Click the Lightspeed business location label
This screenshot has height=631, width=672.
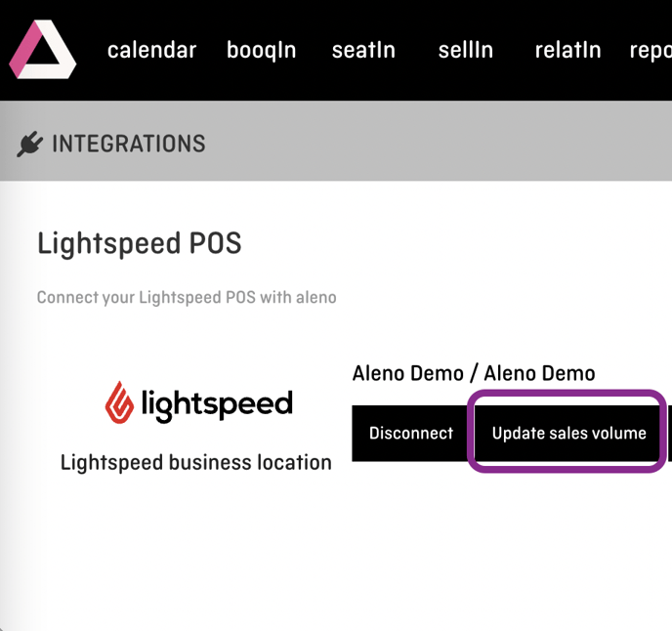tap(196, 463)
